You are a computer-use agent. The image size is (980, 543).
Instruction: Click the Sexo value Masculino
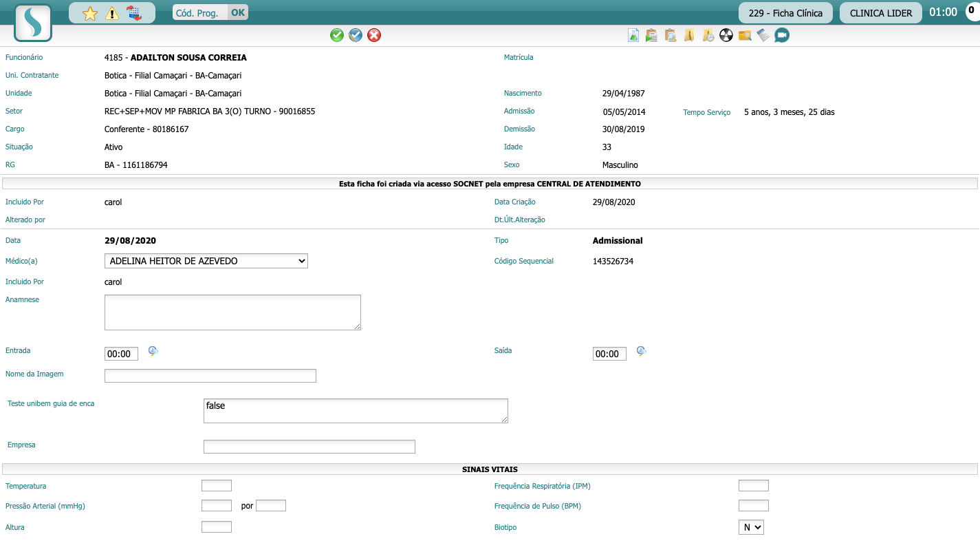(620, 165)
